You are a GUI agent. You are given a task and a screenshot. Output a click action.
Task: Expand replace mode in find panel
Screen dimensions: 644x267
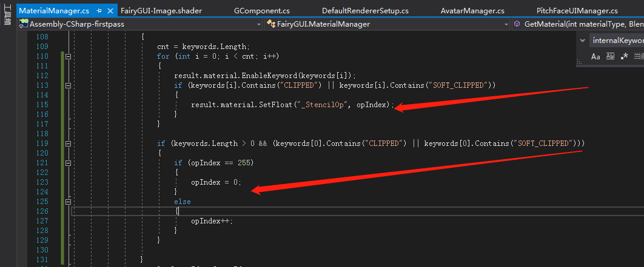582,41
